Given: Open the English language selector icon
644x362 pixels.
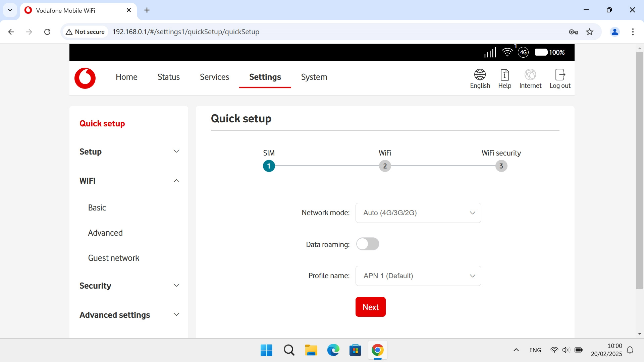Looking at the screenshot, I should 480,74.
